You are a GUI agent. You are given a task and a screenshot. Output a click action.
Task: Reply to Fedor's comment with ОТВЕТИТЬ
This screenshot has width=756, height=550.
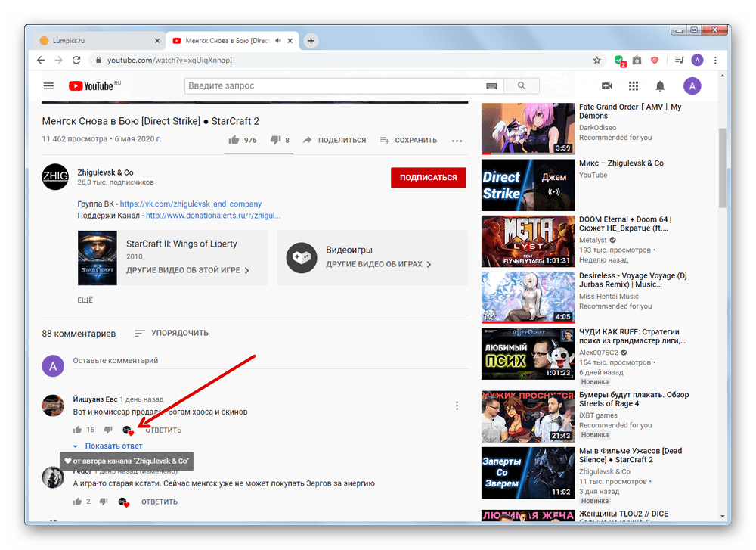tap(159, 502)
